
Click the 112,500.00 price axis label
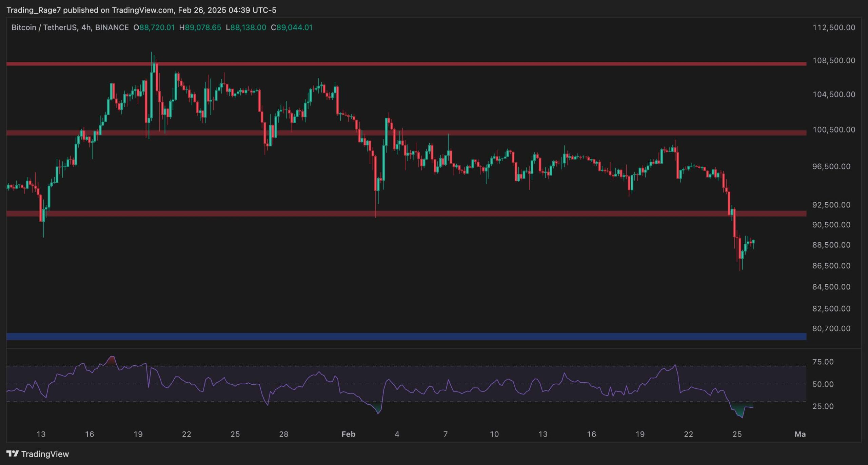point(833,27)
